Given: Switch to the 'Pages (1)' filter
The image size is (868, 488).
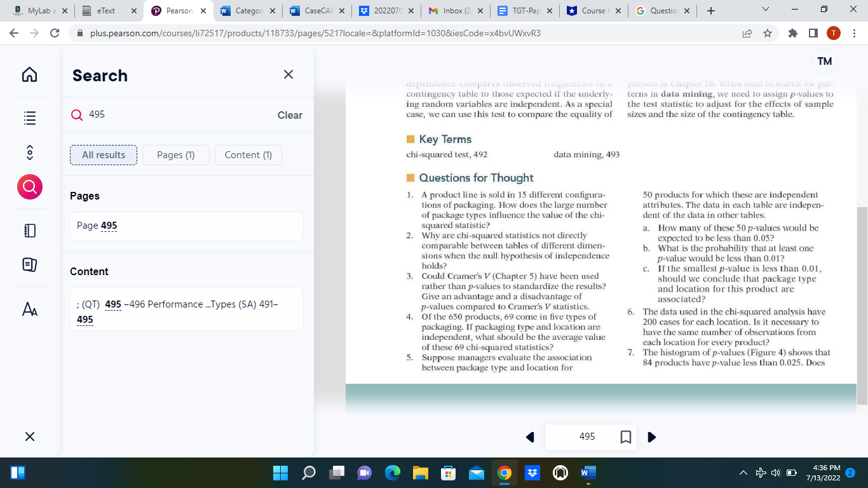Looking at the screenshot, I should coord(176,154).
